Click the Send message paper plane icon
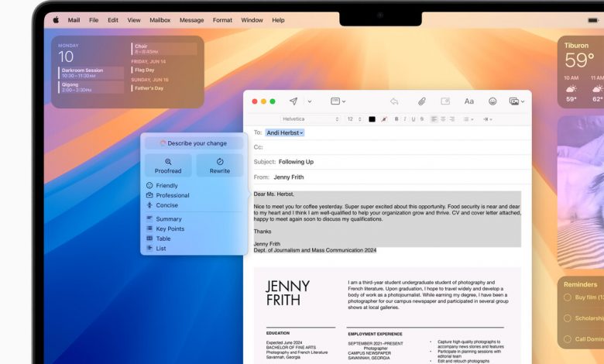 coord(293,101)
